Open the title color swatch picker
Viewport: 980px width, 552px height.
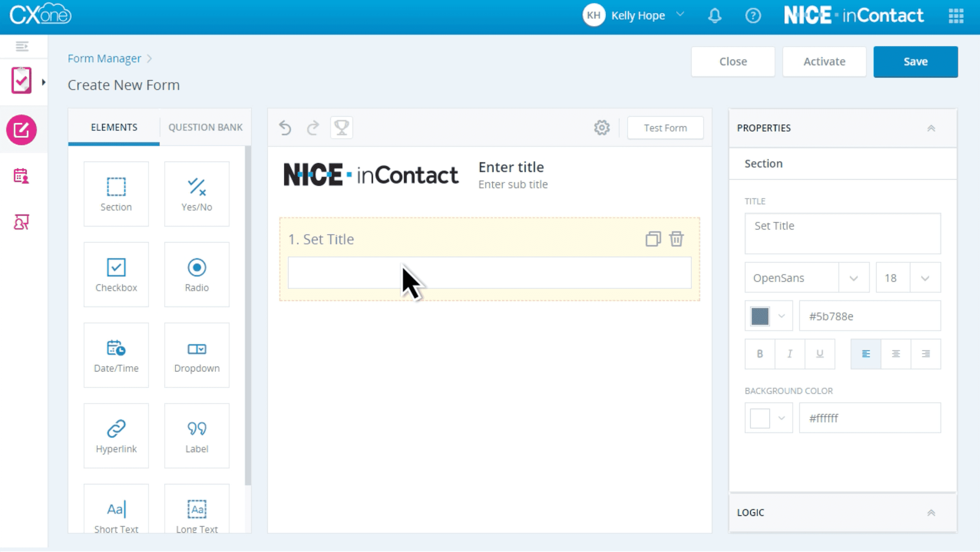pyautogui.click(x=768, y=316)
